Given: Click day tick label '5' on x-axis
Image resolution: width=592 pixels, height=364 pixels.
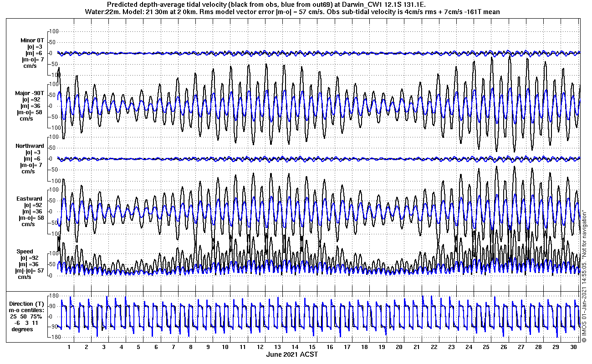Looking at the screenshot, I should pyautogui.click(x=139, y=347).
